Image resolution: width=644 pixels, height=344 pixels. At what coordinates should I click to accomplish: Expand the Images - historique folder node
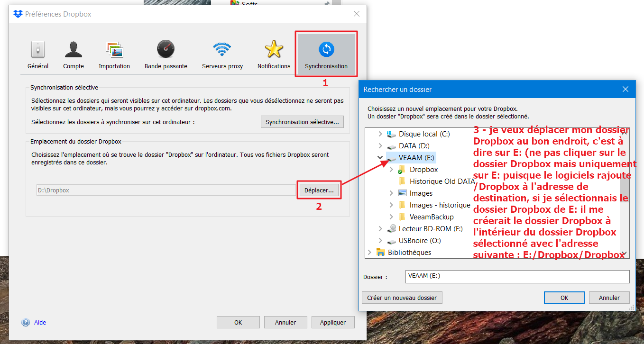click(x=391, y=205)
